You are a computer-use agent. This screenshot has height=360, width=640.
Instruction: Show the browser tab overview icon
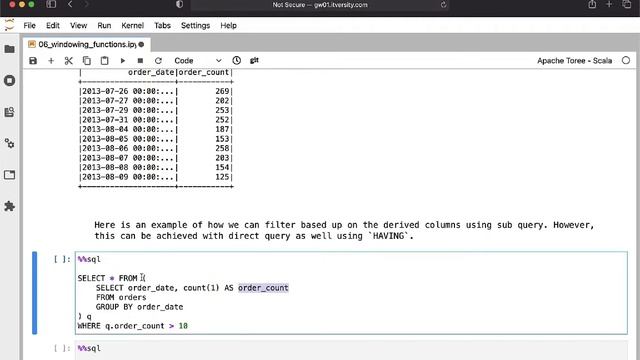coord(627,4)
